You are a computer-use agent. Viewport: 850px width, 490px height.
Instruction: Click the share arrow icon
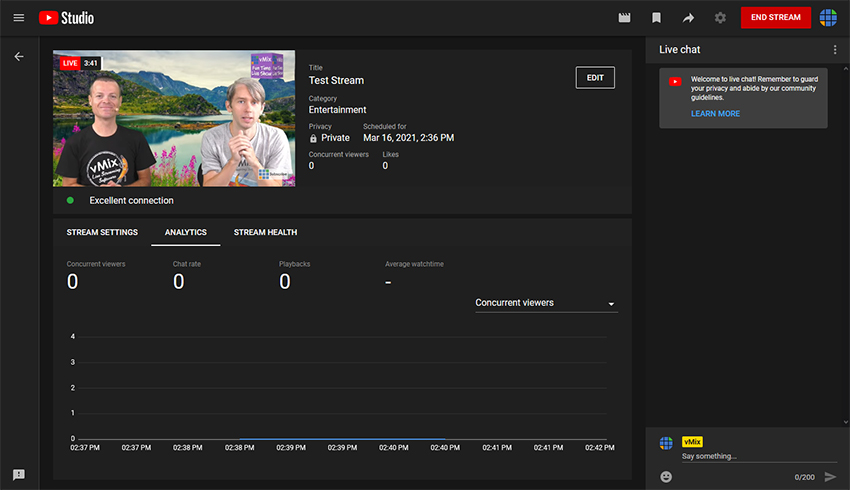coord(688,18)
